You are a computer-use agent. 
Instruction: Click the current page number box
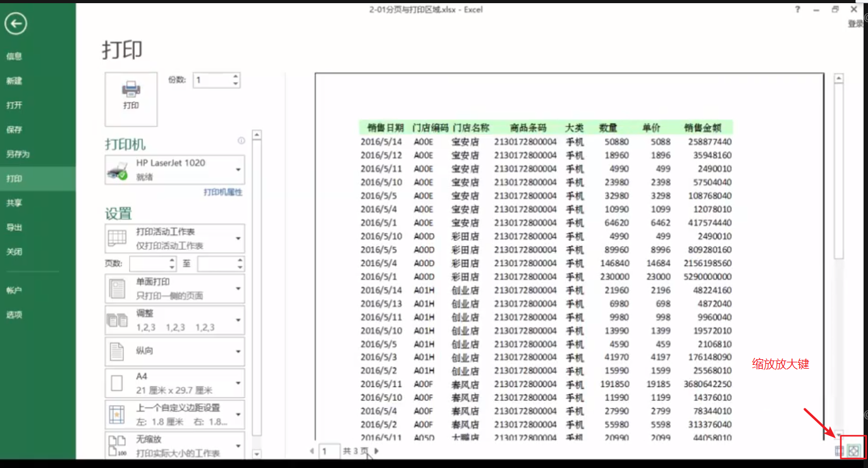328,451
